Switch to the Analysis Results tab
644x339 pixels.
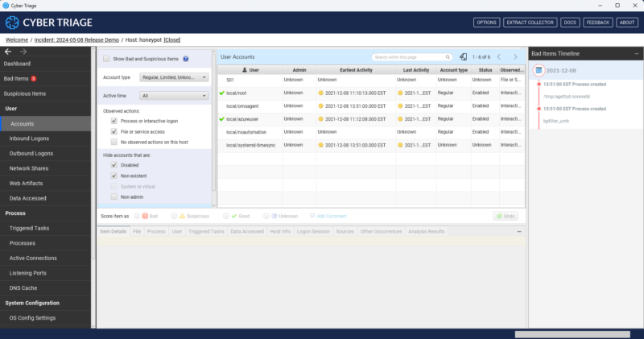pyautogui.click(x=427, y=231)
